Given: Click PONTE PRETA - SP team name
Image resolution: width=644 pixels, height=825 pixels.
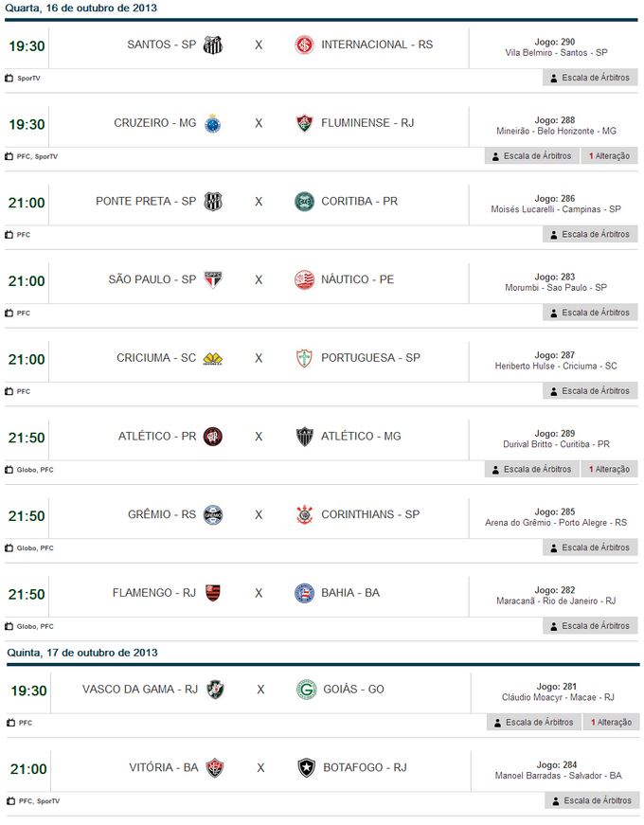Looking at the screenshot, I should (x=146, y=202).
